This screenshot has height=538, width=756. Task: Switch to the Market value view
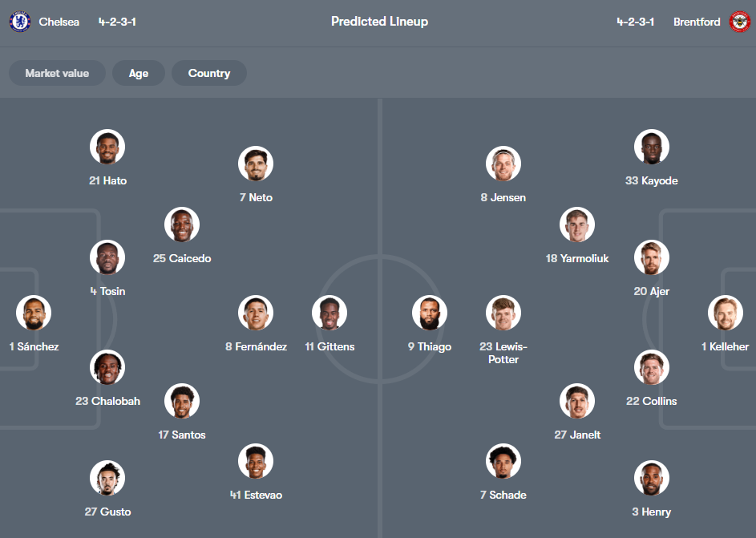[57, 73]
